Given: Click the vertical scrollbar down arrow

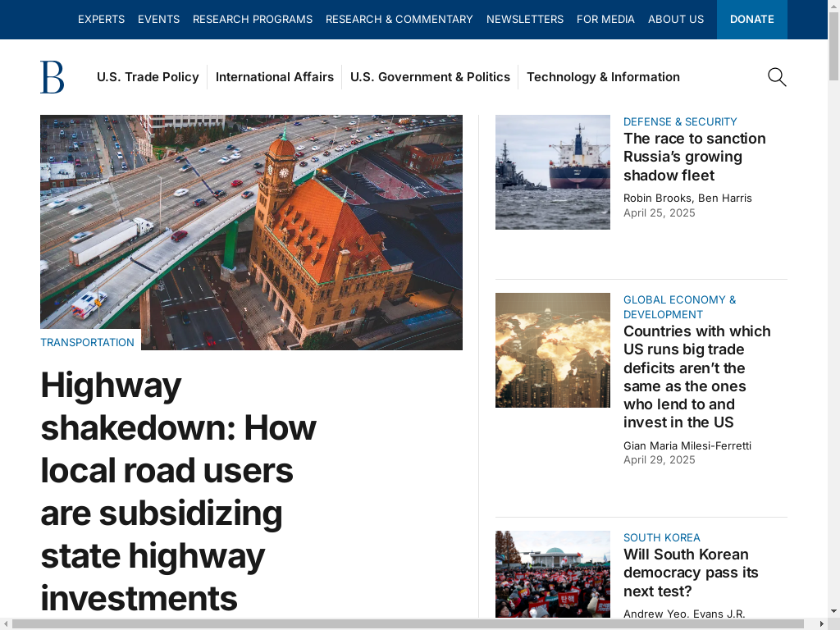Looking at the screenshot, I should [834, 611].
